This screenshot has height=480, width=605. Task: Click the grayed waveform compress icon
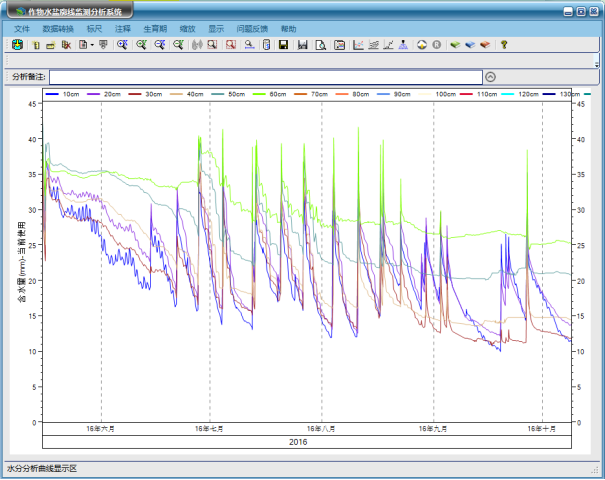click(x=197, y=45)
